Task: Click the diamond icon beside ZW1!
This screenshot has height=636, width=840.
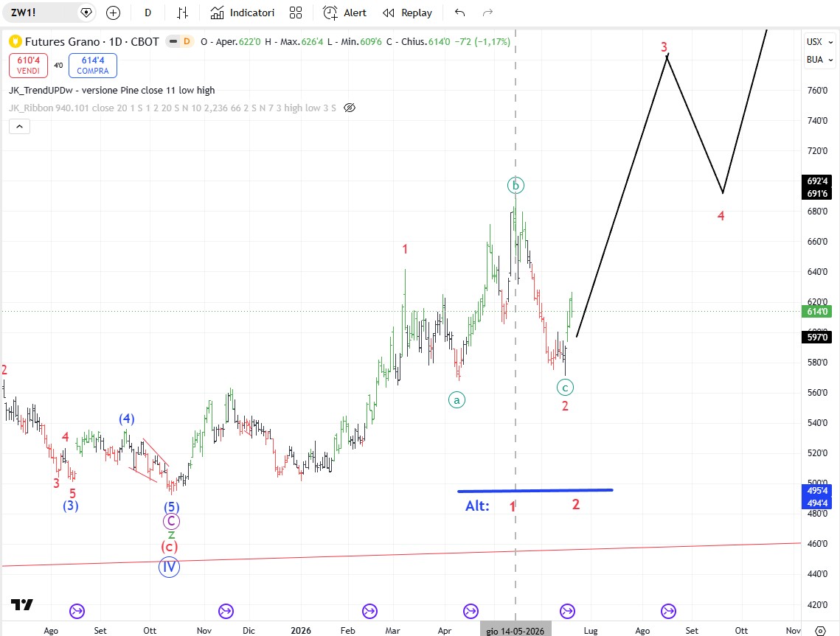Action: pyautogui.click(x=86, y=13)
